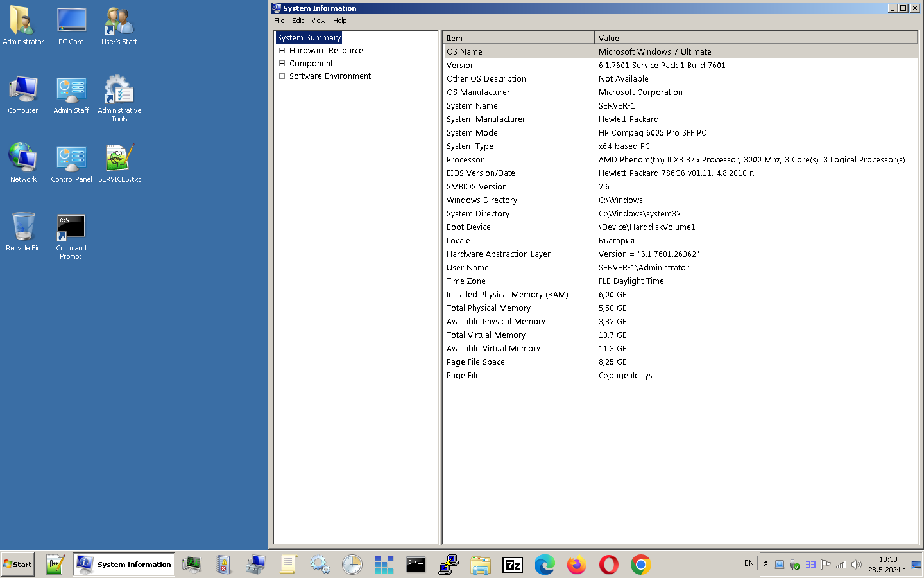
Task: Open the Action Center flag tray icon
Action: tap(826, 565)
